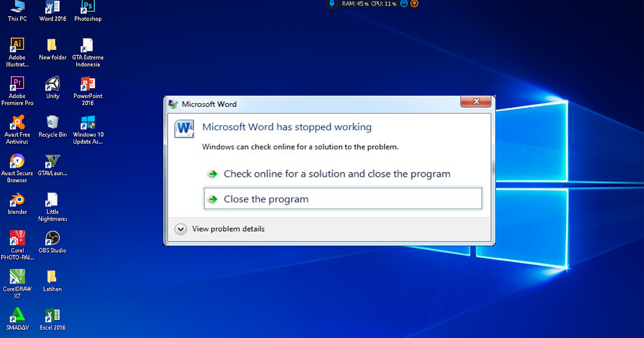Viewport: 644px width, 338px height.
Task: Open Adobe Illustrator shortcut
Action: pyautogui.click(x=17, y=53)
